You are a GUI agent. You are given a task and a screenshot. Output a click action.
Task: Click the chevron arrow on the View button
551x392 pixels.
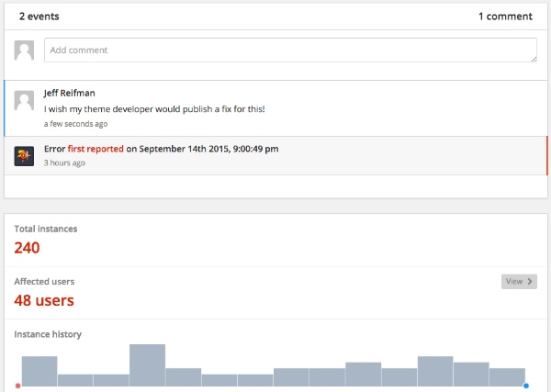coord(531,282)
